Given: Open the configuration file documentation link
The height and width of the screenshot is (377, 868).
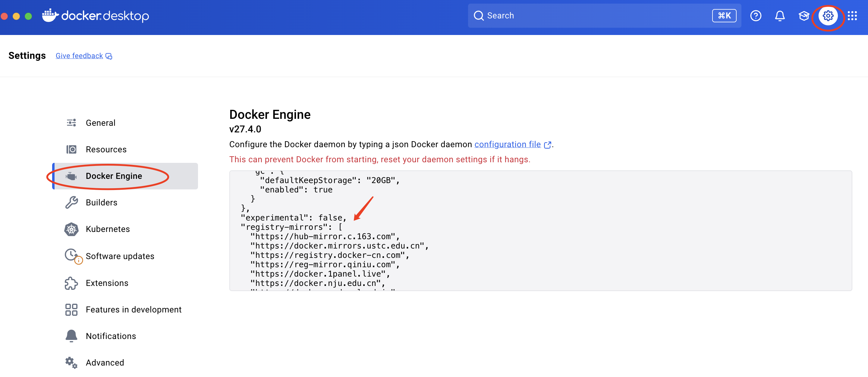Looking at the screenshot, I should [x=507, y=144].
